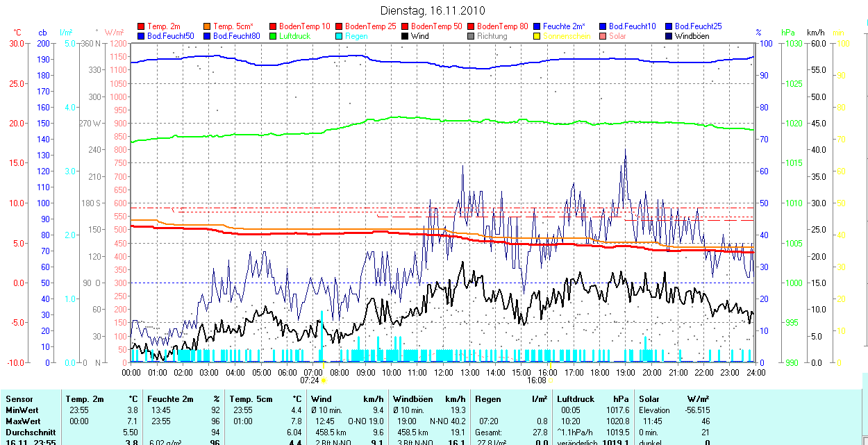Click the sunset icon beside 16:08
Viewport: 868px width, 445px height.
[x=551, y=380]
